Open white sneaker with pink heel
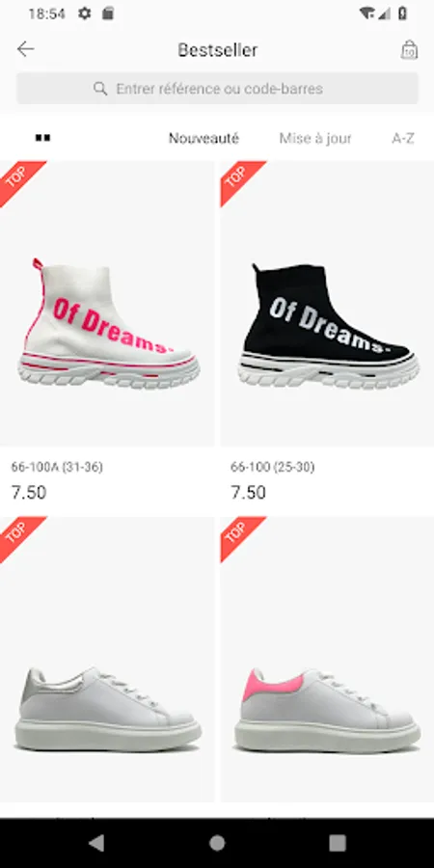This screenshot has height=868, width=434. [327, 660]
